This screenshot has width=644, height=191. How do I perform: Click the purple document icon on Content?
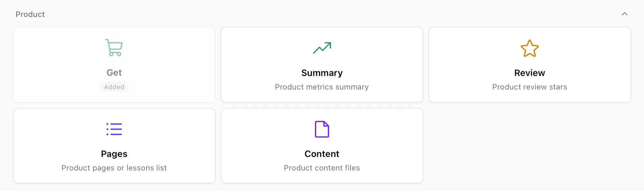(x=322, y=129)
